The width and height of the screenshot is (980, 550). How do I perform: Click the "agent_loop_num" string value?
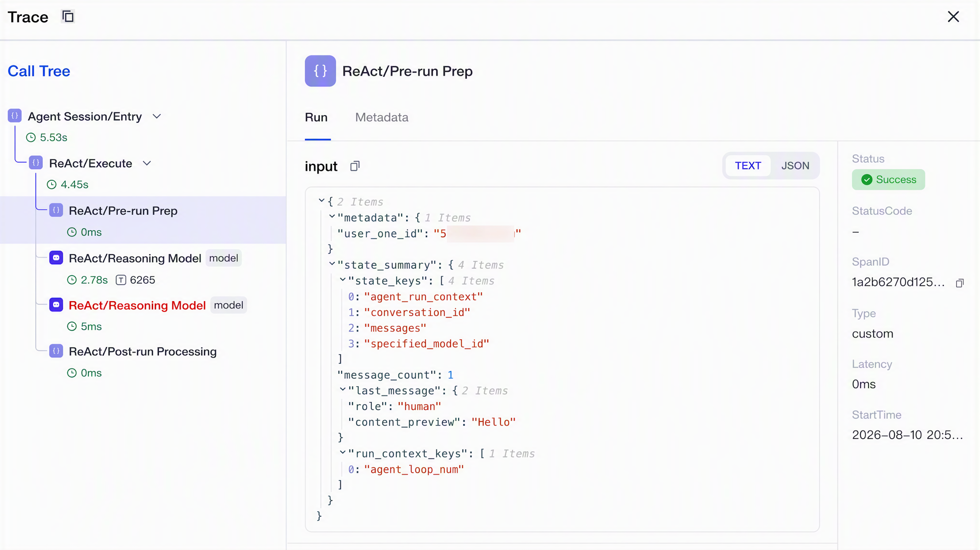(x=414, y=469)
